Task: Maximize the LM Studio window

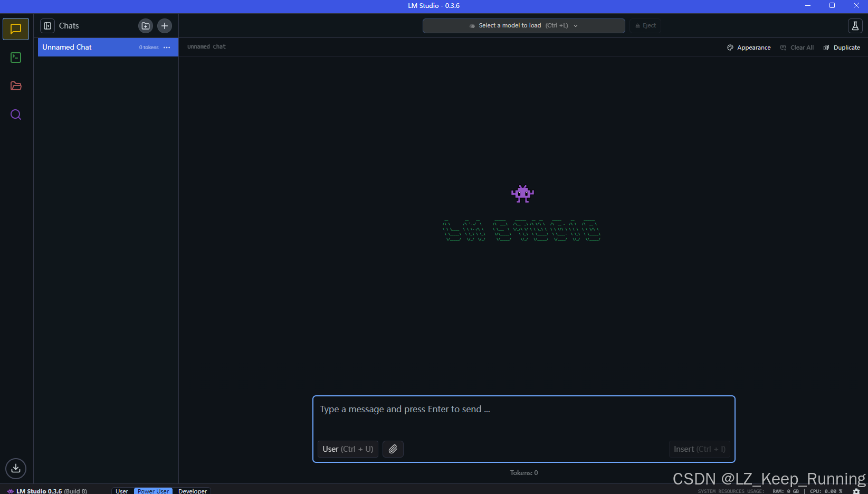Action: 832,6
